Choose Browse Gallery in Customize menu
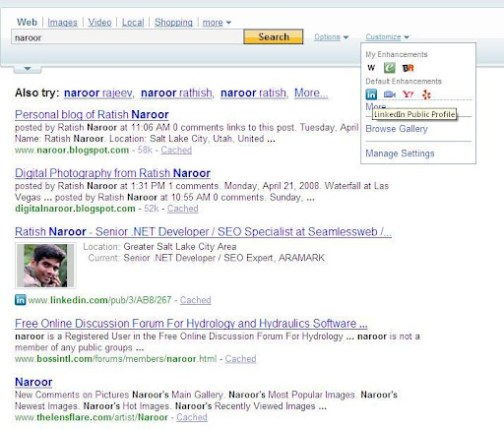Screen dimensions: 504x429 pos(397,129)
